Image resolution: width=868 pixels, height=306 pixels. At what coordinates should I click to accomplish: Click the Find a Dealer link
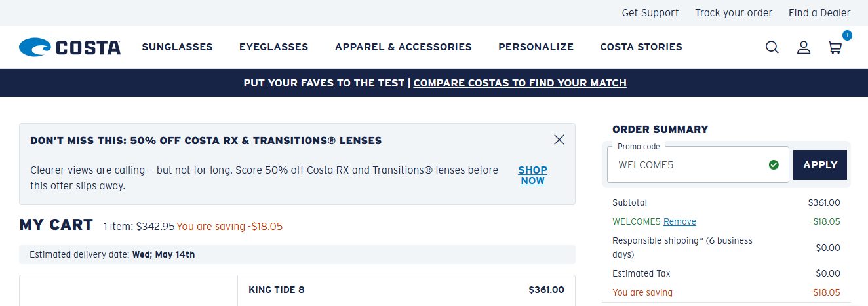tap(819, 13)
